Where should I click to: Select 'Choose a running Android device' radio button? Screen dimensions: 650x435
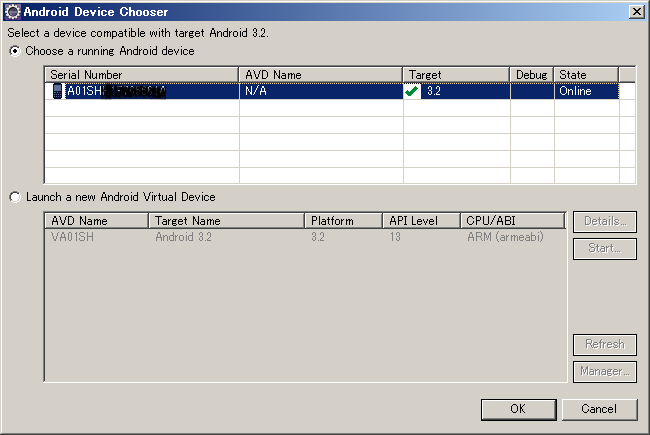tap(14, 51)
